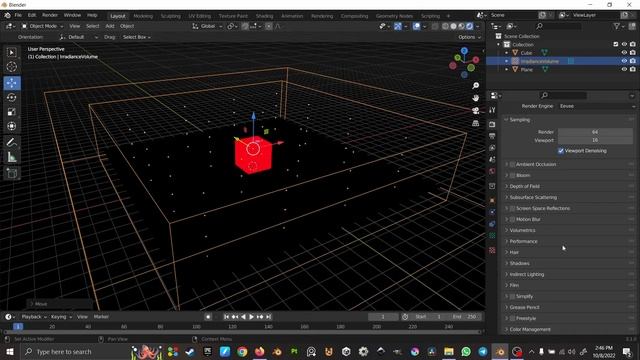This screenshot has height=360, width=640.
Task: Open the Object Data properties tab
Action: tap(492, 236)
